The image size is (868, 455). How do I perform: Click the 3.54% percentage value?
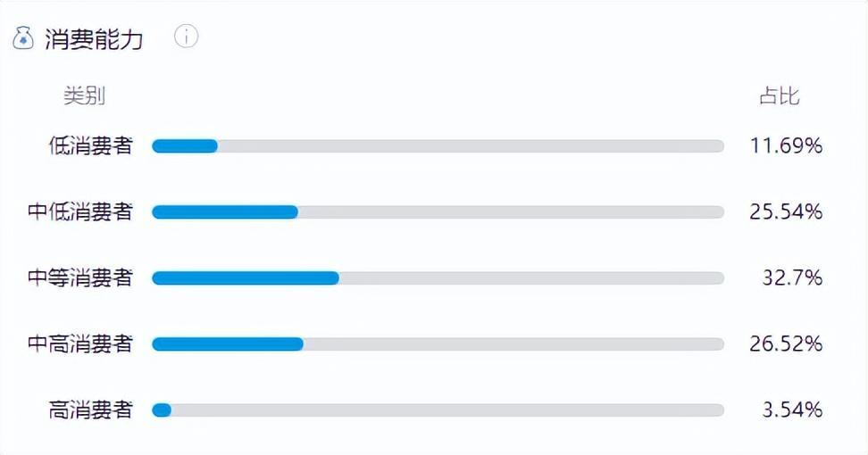click(x=792, y=409)
